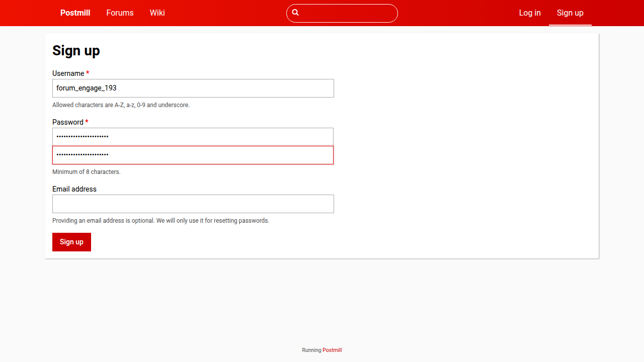
Task: Click the 'Allowed characters' hint text
Action: 121,105
